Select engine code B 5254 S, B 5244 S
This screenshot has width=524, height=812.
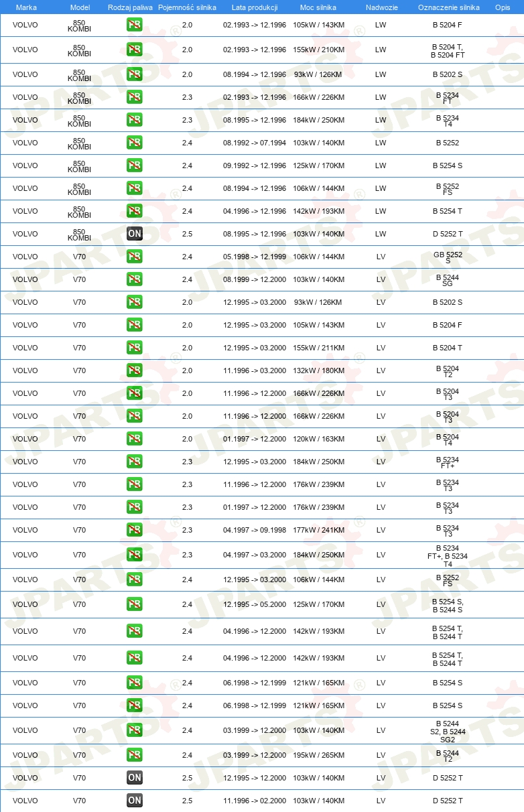[x=448, y=605]
